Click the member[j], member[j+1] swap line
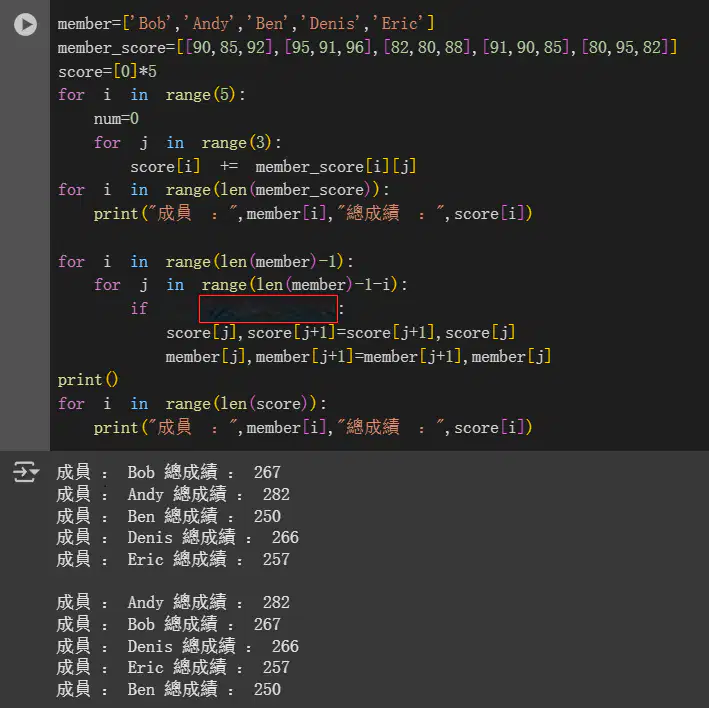 [x=358, y=357]
